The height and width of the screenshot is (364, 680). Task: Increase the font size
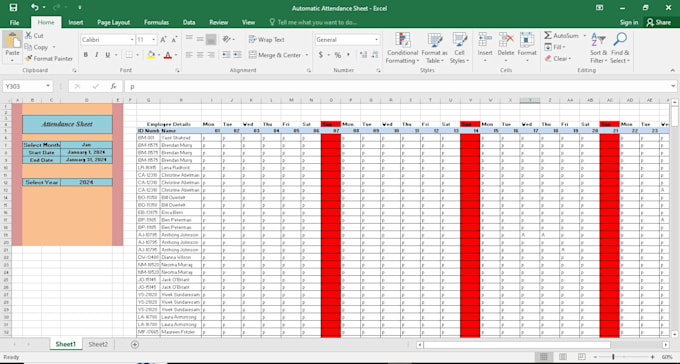pos(163,39)
